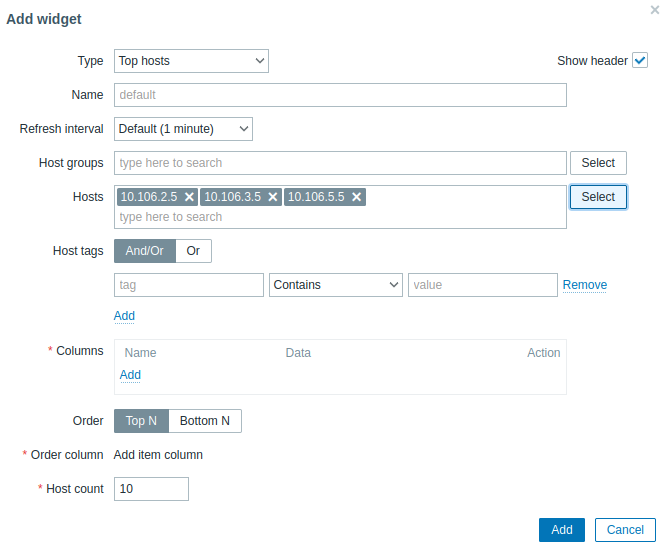The width and height of the screenshot is (662, 545).
Task: Select And/Or host tags mode
Action: [145, 251]
